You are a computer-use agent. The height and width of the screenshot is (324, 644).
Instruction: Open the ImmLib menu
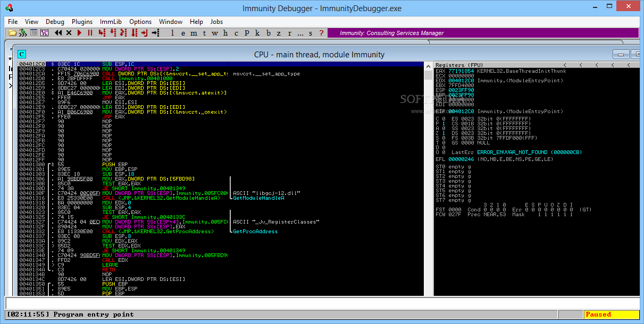111,22
